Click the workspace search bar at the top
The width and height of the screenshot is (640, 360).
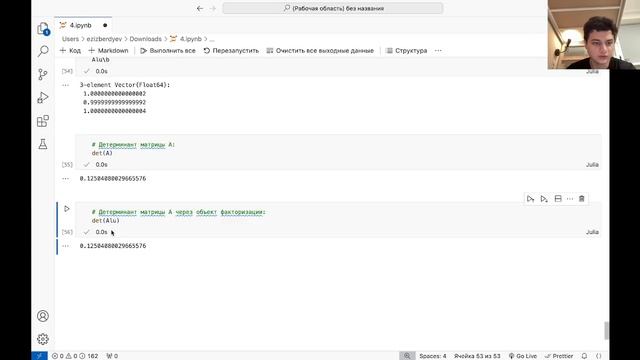(333, 8)
